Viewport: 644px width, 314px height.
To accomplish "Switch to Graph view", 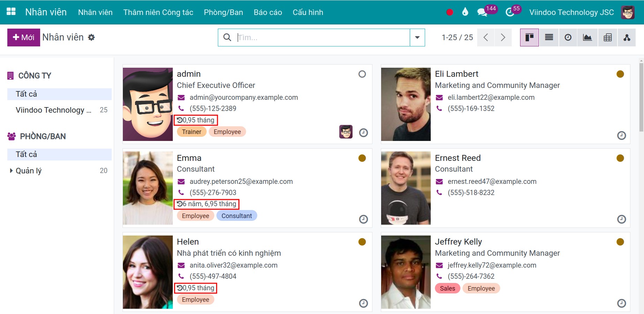I will pos(587,37).
